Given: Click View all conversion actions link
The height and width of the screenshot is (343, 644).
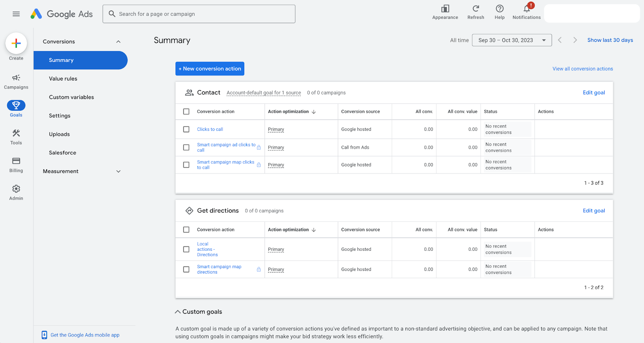Looking at the screenshot, I should [582, 69].
